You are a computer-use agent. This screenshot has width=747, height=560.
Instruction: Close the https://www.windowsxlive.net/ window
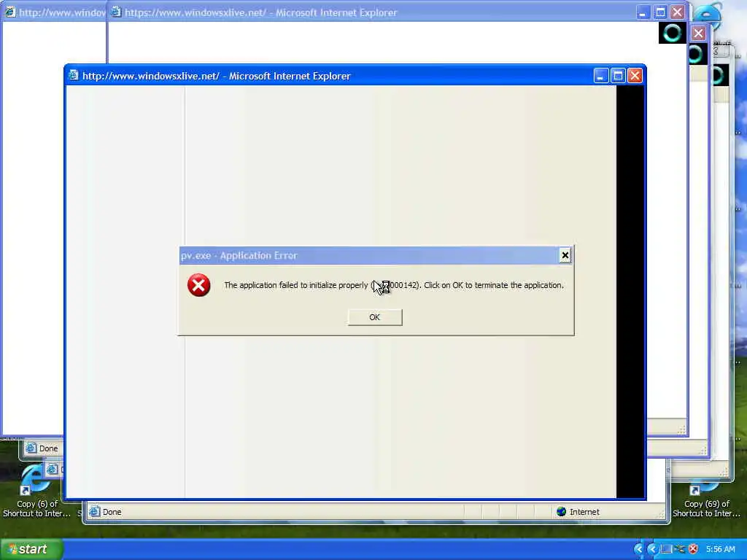(677, 12)
